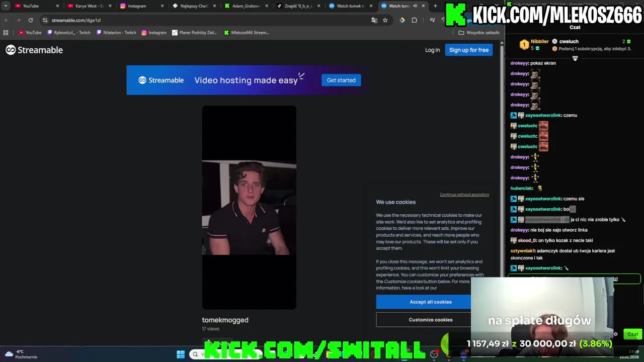Open a new tab with the plus button
Viewport: 644px width, 362px height.
coord(435,6)
